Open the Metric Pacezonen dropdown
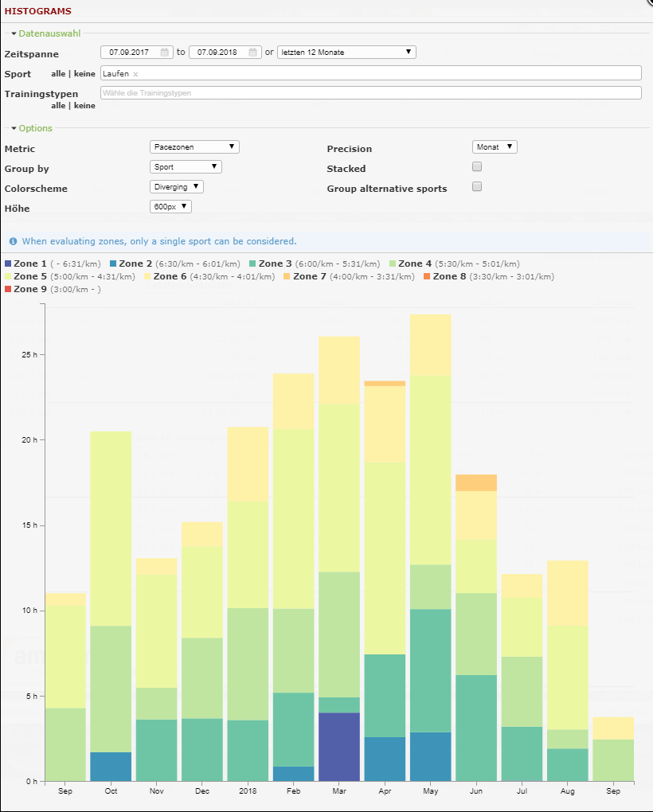The height and width of the screenshot is (812, 653). tap(194, 147)
